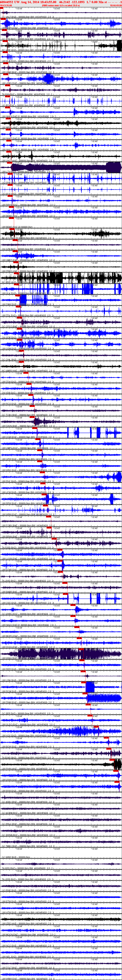Select the end time label 18:46:49.00
Screen dimensions: 122x980
click(116, 6)
